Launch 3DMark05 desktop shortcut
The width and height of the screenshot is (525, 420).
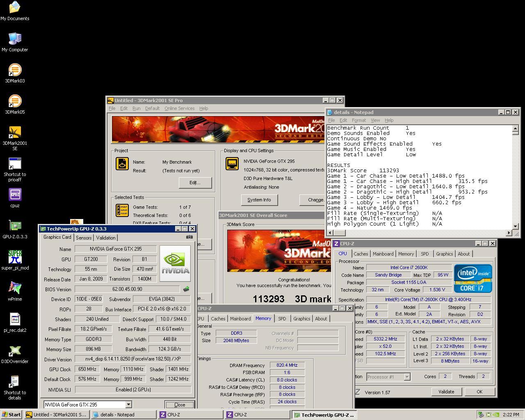click(15, 105)
